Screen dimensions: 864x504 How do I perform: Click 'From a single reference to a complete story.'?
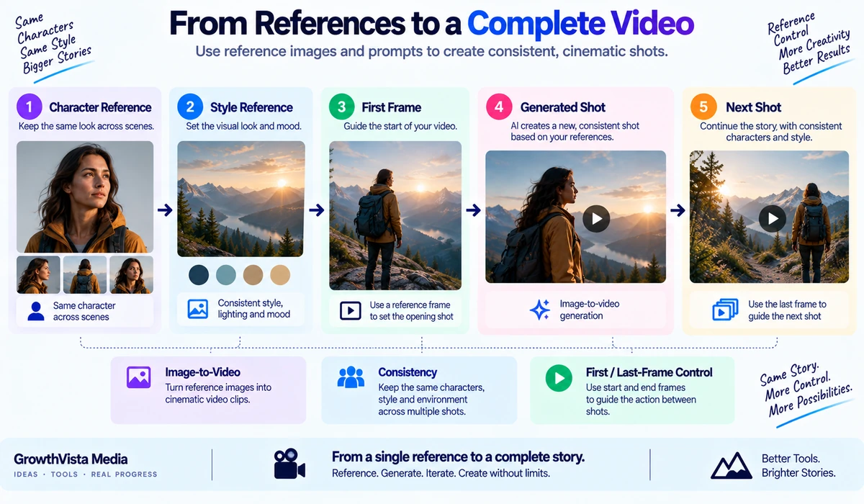458,457
